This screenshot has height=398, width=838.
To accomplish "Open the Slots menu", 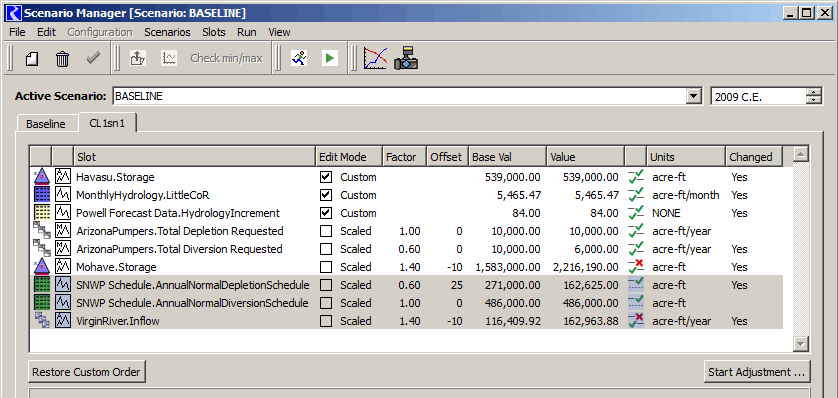I will tap(214, 32).
